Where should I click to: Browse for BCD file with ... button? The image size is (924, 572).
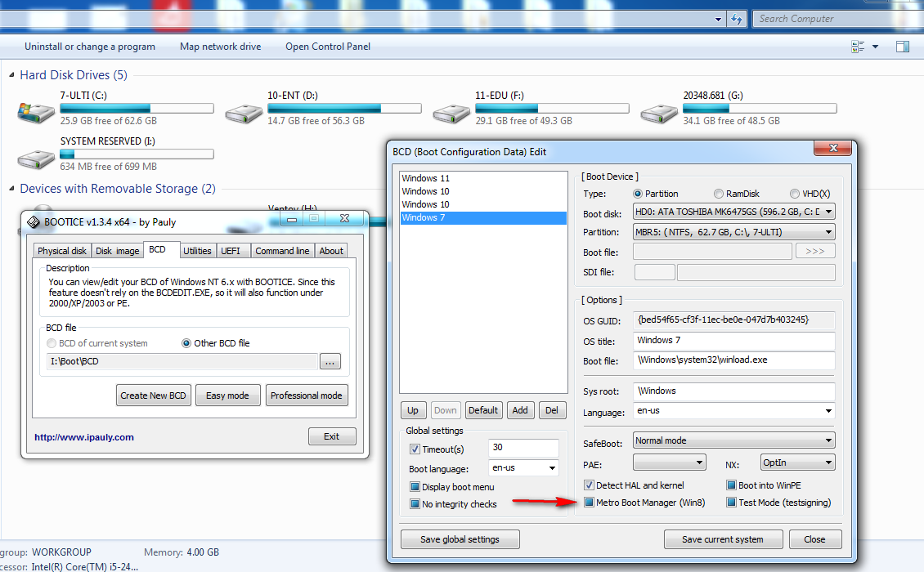(x=330, y=362)
